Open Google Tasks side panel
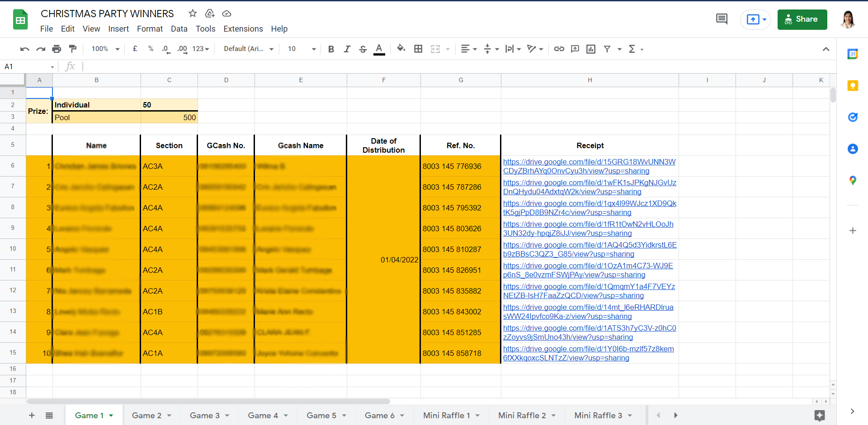Viewport: 868px width, 425px height. click(853, 117)
